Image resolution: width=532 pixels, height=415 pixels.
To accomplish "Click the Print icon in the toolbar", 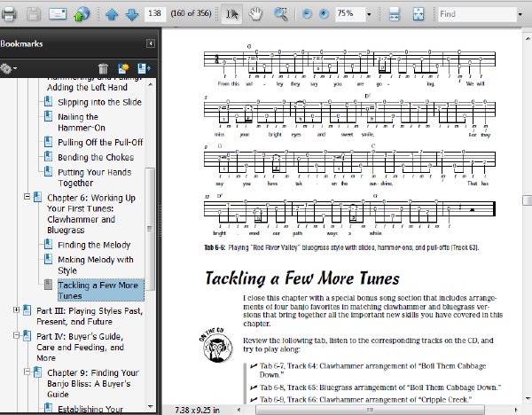I will [x=9, y=14].
